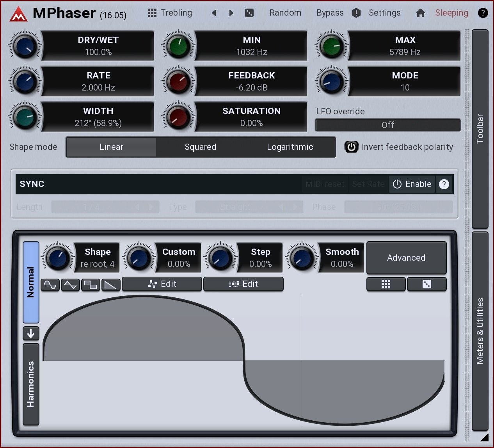Enable the SYNC section

point(412,184)
